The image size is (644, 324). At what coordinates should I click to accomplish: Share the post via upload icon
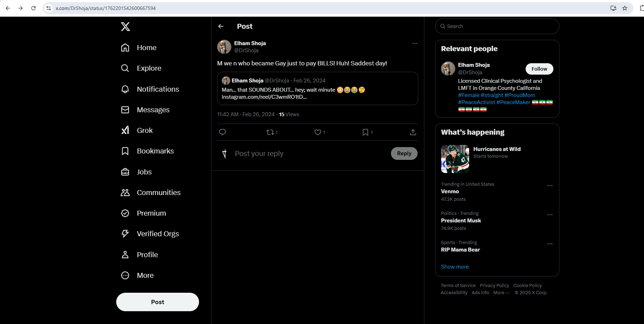(413, 132)
